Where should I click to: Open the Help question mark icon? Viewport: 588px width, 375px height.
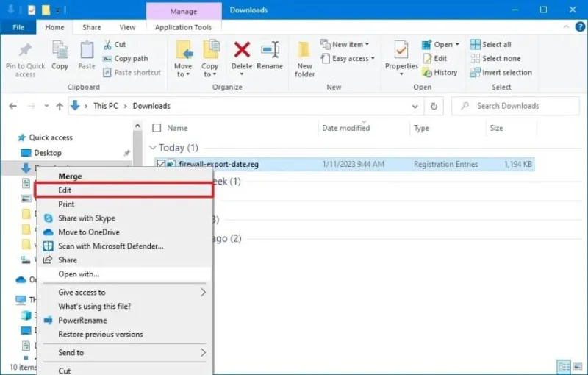[x=580, y=27]
